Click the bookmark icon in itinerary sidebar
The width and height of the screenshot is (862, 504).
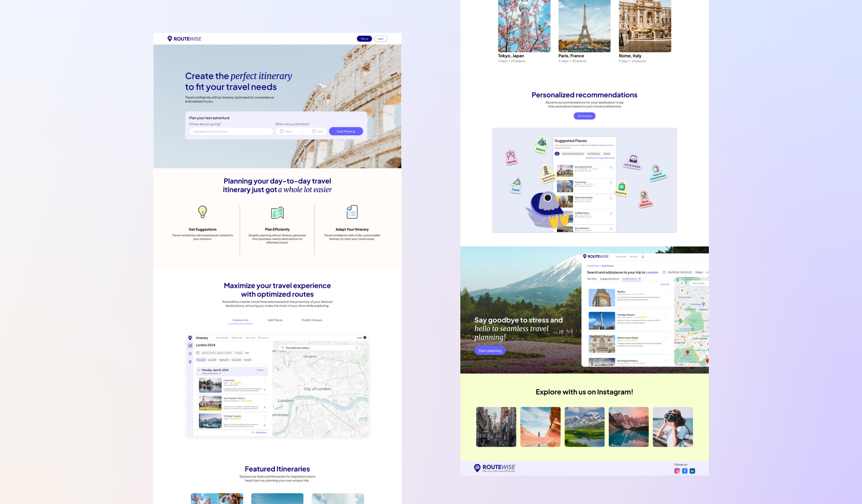[x=190, y=354]
